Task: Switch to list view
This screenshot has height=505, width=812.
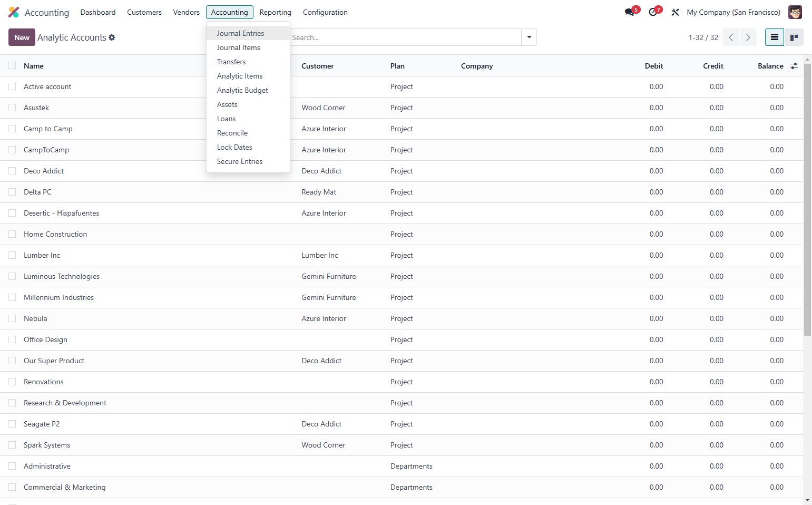Action: tap(775, 37)
